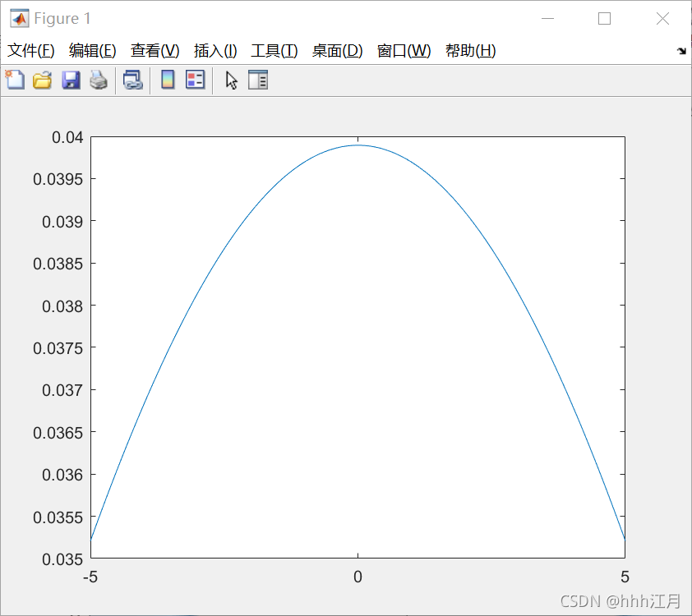Viewport: 692px width, 616px height.
Task: Save figure with the floppy disk icon
Action: pos(71,80)
